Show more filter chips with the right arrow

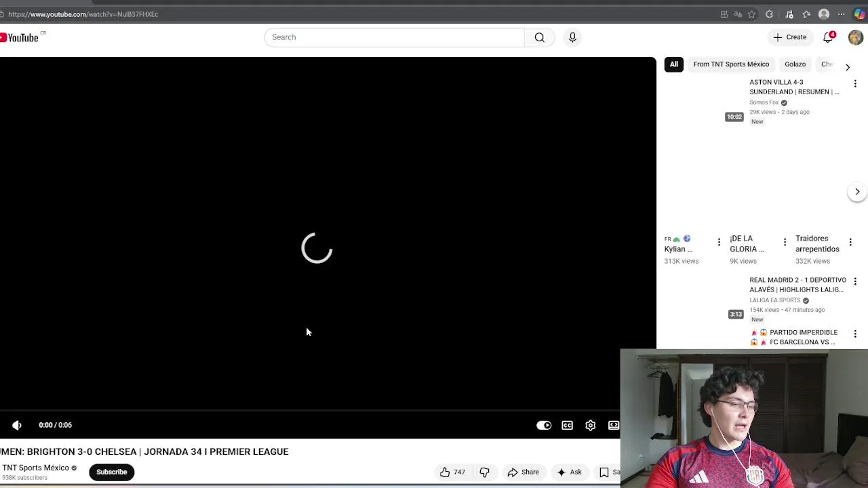pos(848,66)
